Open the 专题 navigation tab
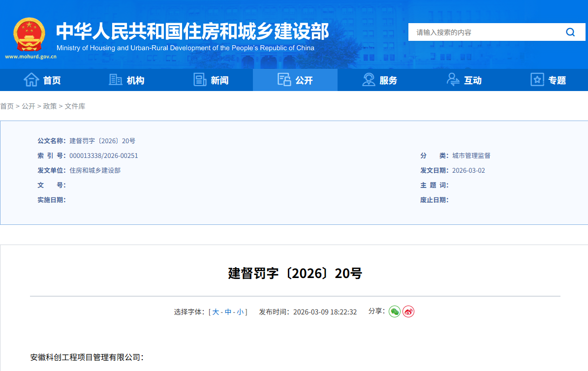Screen dimensions: 588x371 click(548, 80)
